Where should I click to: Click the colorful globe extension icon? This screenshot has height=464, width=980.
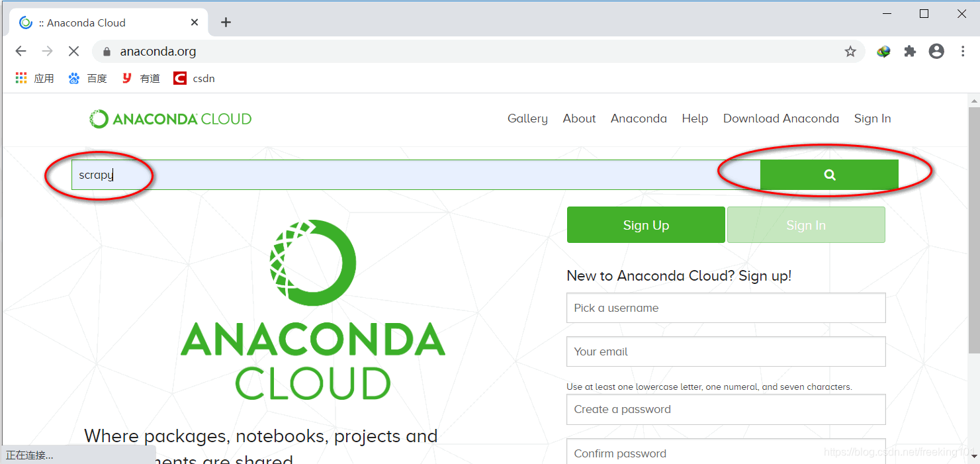click(x=883, y=52)
